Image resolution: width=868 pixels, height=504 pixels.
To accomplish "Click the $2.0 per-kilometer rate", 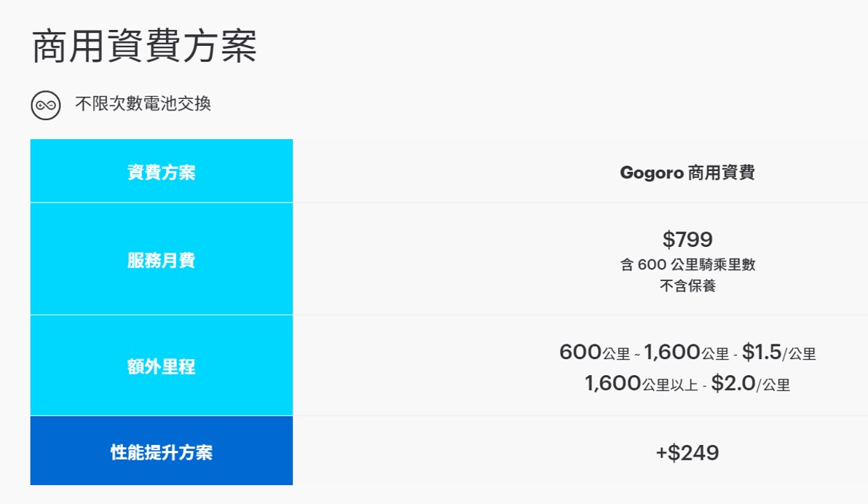I will 733,383.
